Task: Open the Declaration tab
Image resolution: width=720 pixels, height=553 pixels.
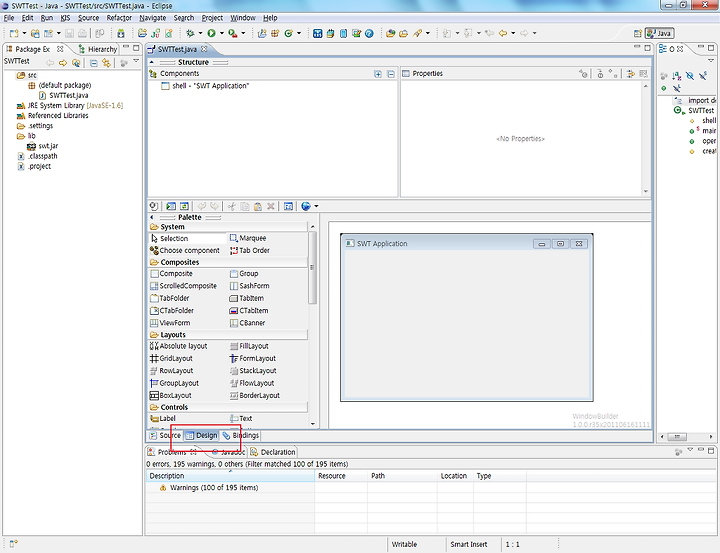Action: (x=273, y=452)
